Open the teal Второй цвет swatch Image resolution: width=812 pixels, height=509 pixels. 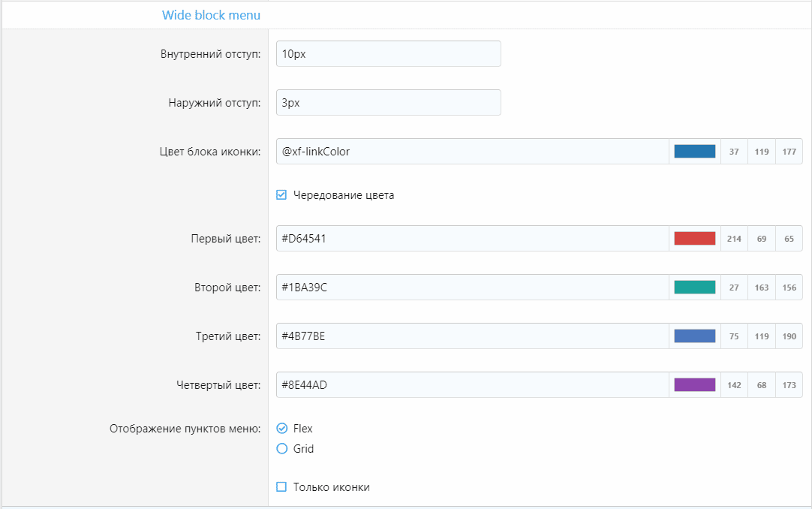point(694,288)
